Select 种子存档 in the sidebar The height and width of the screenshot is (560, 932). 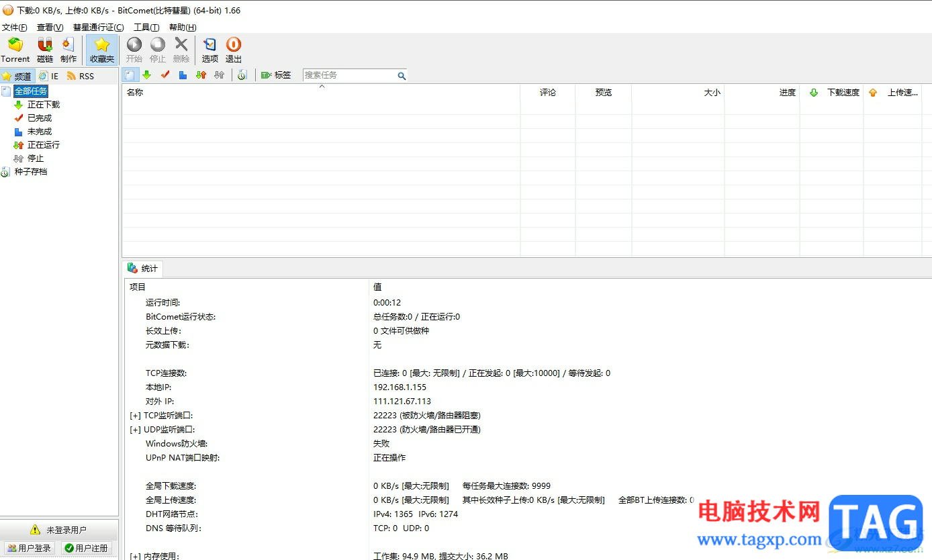(x=31, y=172)
